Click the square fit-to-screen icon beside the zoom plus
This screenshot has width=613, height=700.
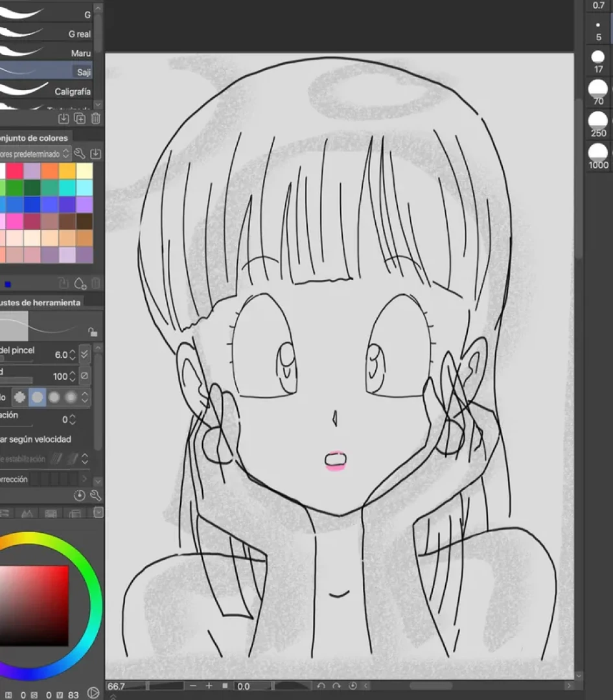click(225, 686)
